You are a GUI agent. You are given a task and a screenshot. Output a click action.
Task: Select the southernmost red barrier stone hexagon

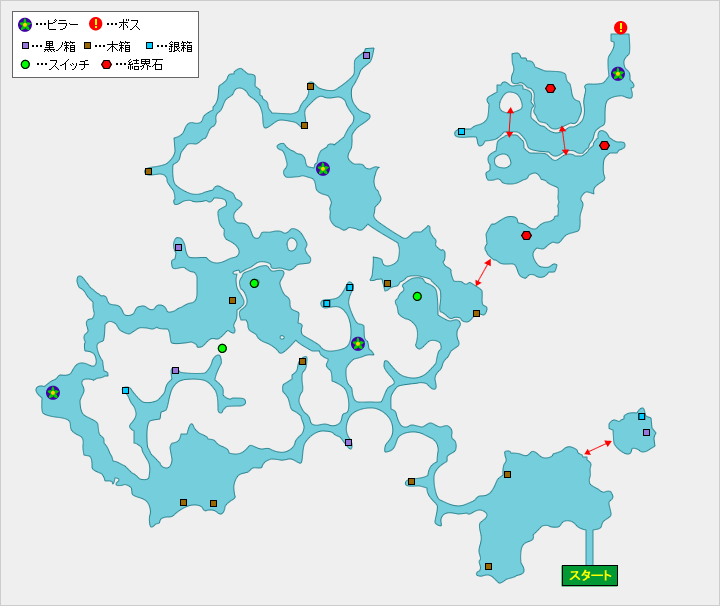point(526,236)
